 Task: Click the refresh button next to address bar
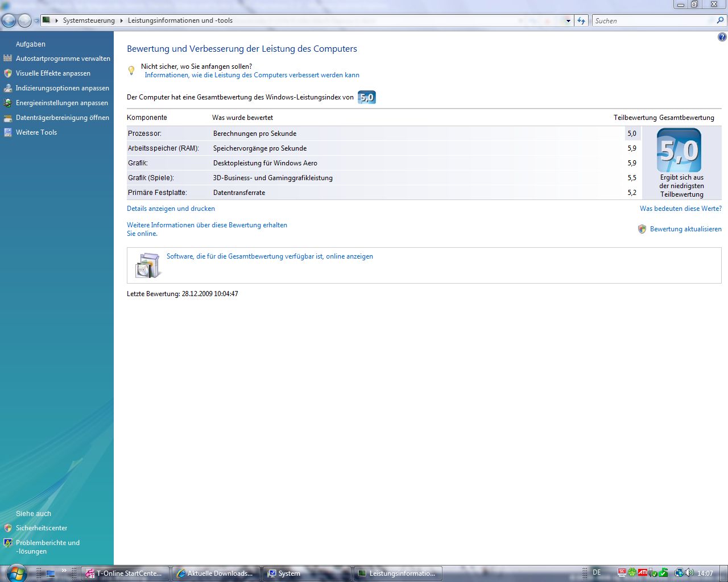(x=581, y=20)
